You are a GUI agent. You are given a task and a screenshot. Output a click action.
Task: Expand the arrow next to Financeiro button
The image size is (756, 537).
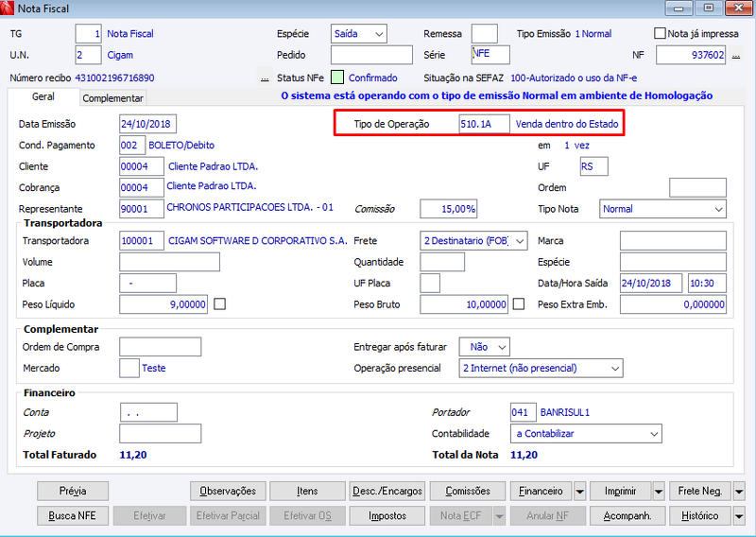coord(579,492)
